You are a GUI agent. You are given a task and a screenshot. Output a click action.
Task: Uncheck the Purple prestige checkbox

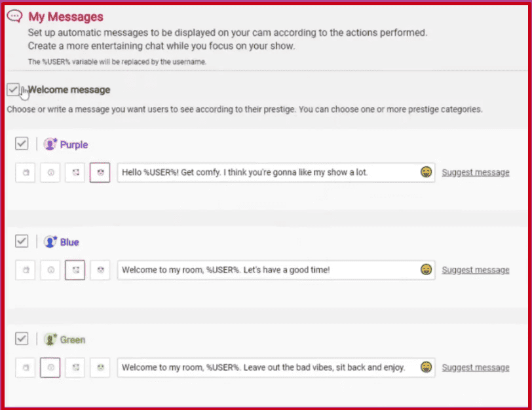22,144
